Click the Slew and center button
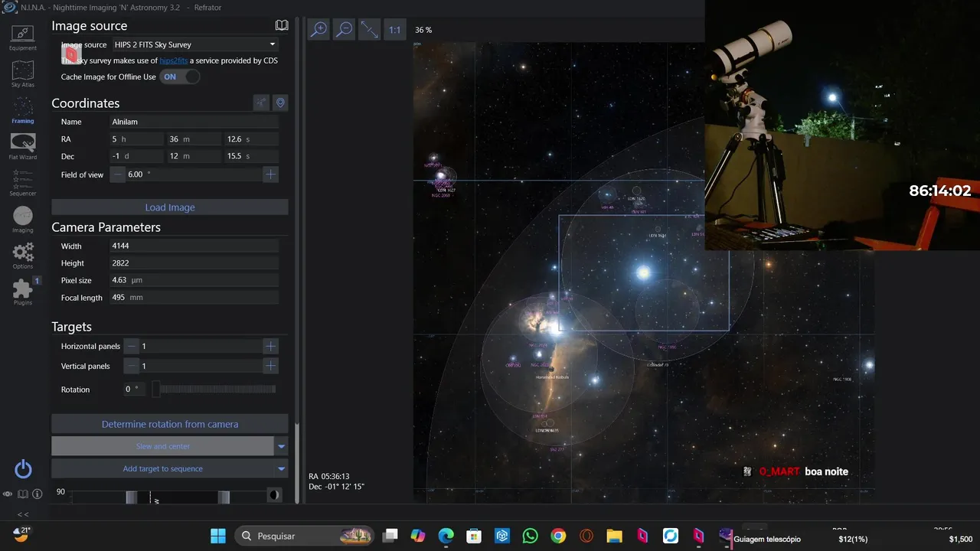Screen dimensions: 980x551 tap(162, 446)
